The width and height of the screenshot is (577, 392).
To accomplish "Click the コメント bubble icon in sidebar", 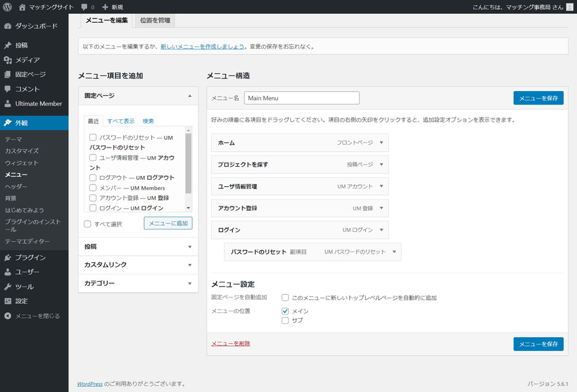I will point(8,89).
